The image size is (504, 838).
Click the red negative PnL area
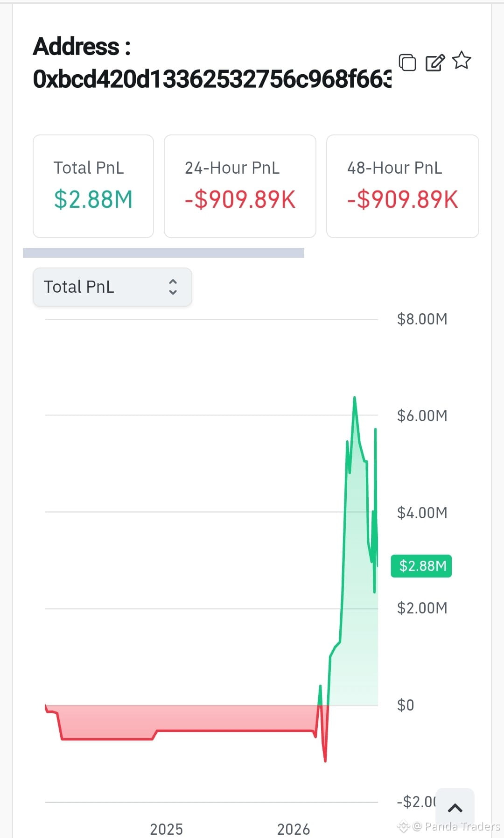(x=187, y=718)
